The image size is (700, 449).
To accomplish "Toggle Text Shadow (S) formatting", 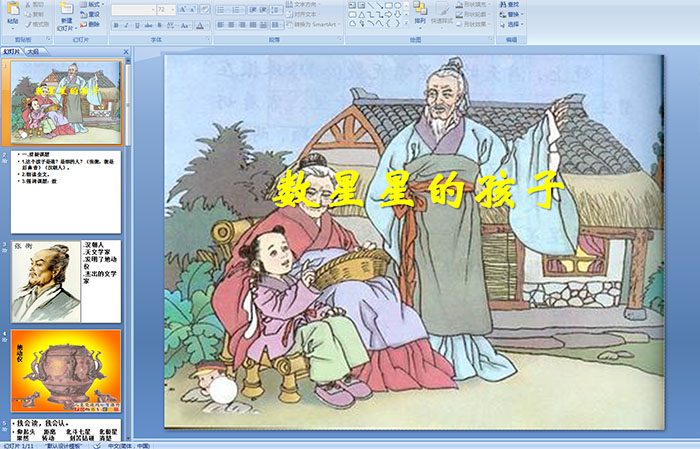I will tap(159, 25).
